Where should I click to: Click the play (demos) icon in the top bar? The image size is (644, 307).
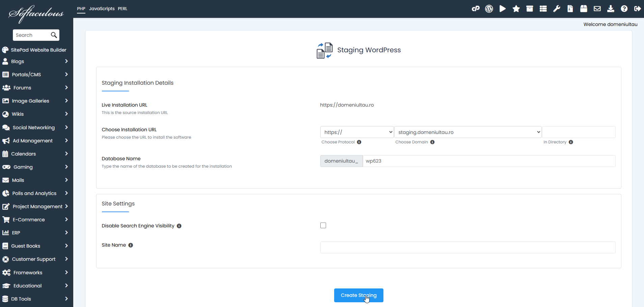pos(503,9)
